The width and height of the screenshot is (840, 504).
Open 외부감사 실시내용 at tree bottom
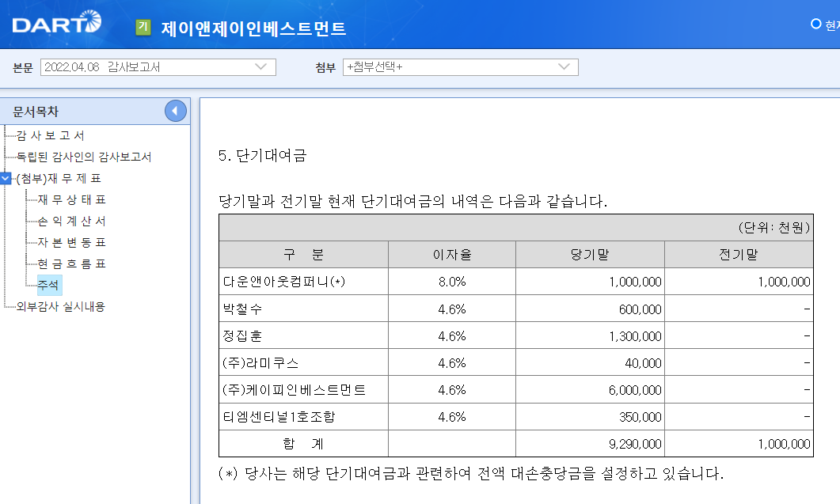[62, 304]
